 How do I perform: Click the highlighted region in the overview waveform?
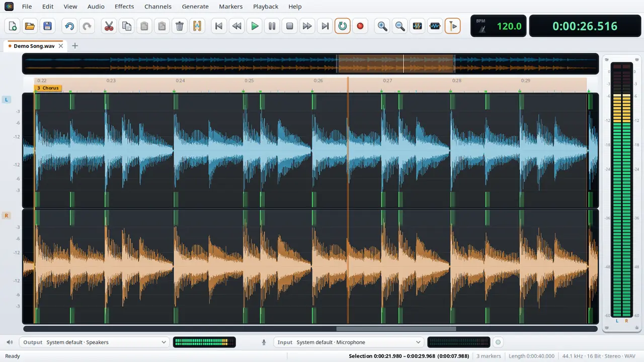tap(396, 63)
